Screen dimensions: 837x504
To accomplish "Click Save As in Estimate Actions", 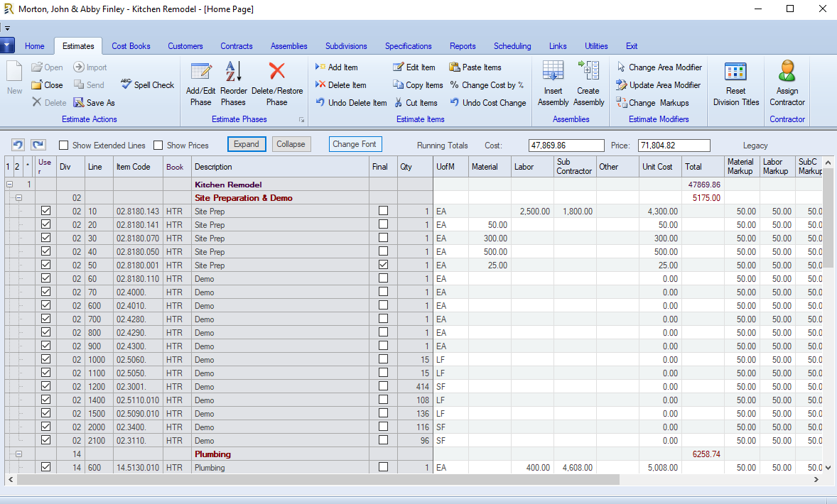I will (x=94, y=102).
